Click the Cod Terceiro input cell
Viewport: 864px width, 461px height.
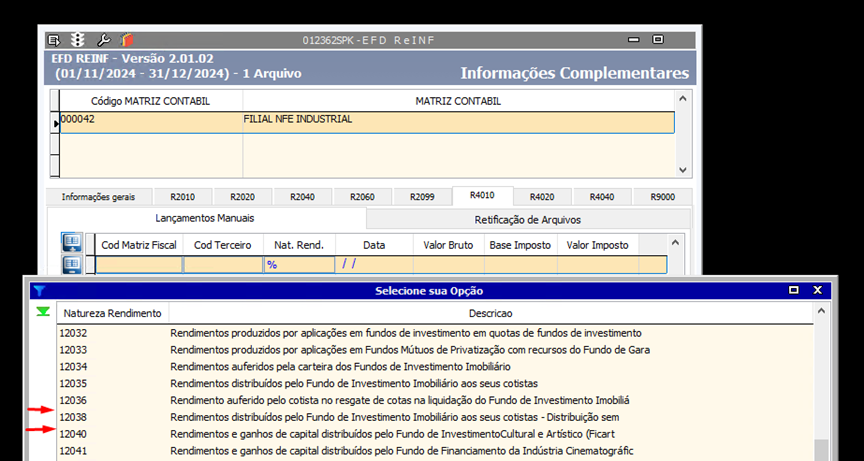[223, 264]
